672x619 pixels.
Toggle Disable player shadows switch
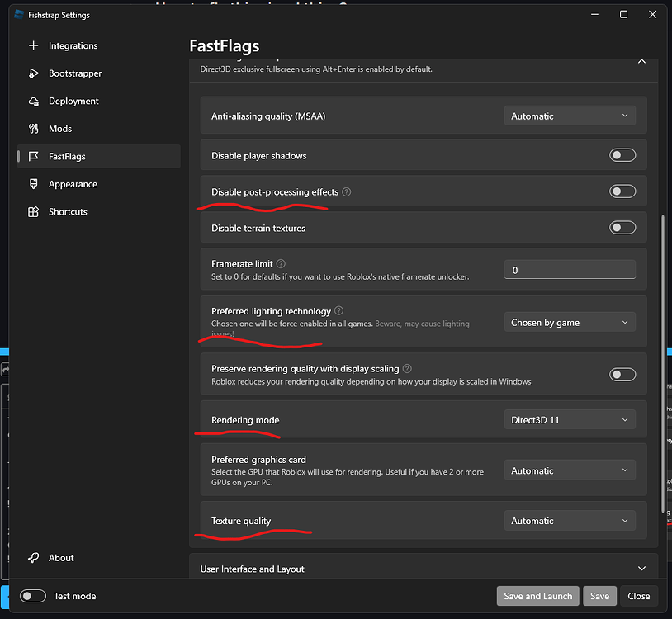(622, 155)
